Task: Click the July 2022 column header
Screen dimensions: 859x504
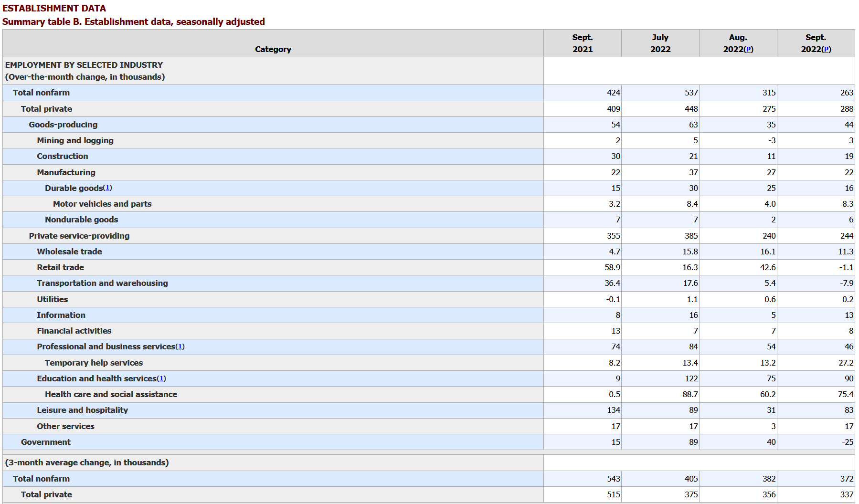Action: tap(660, 43)
